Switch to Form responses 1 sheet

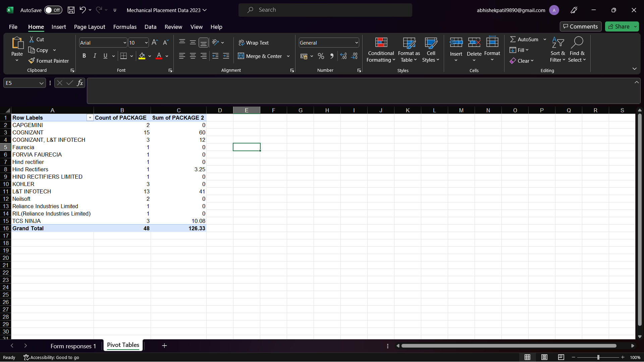pos(73,346)
